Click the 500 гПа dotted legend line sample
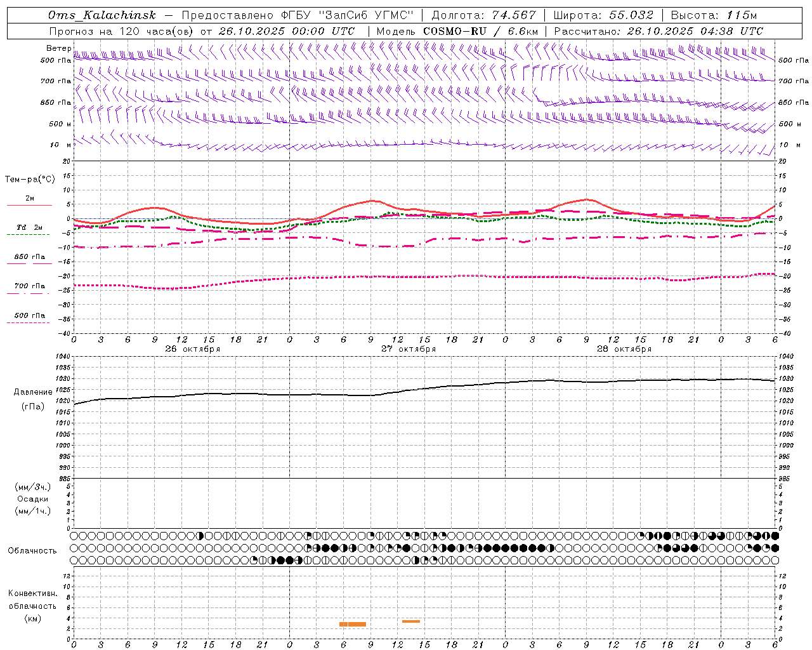 [28, 322]
